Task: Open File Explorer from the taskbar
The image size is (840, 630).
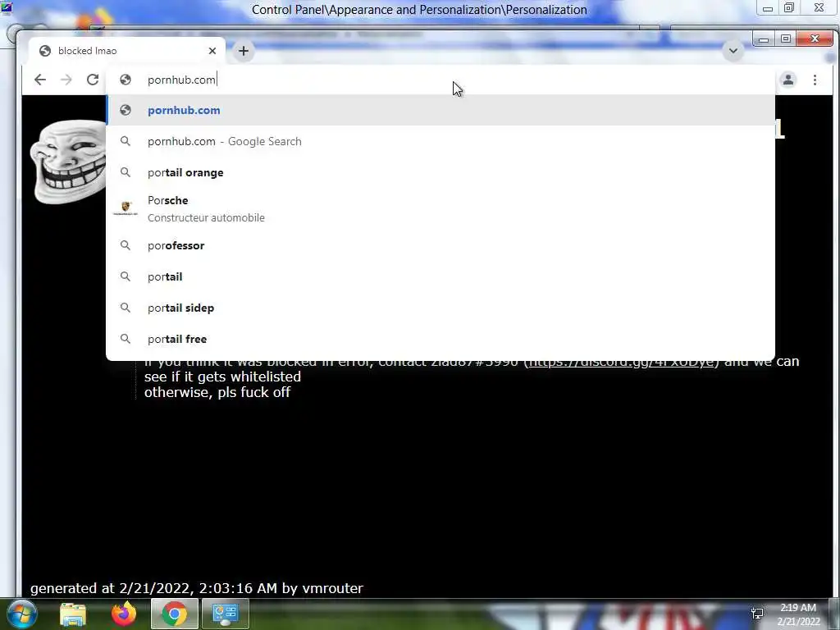Action: click(x=73, y=614)
